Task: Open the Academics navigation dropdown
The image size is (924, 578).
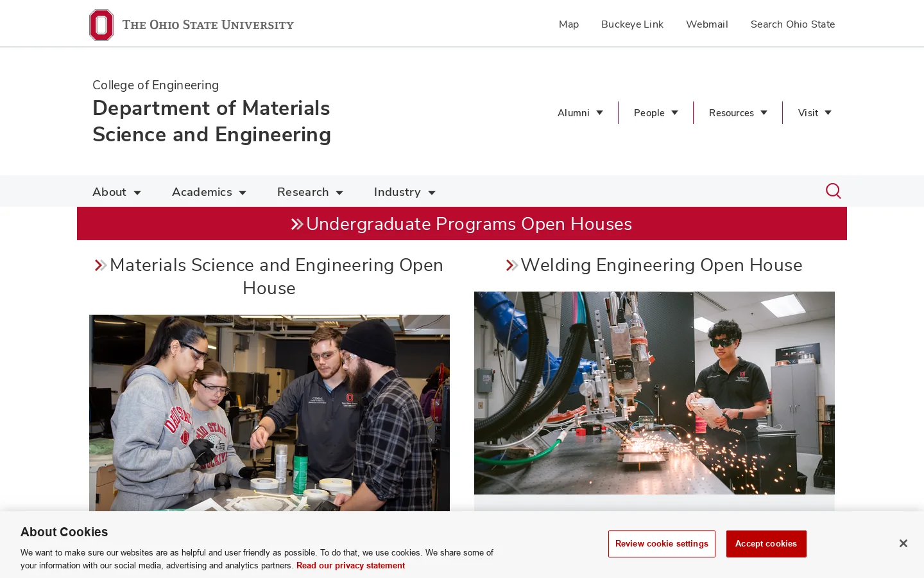Action: click(209, 192)
